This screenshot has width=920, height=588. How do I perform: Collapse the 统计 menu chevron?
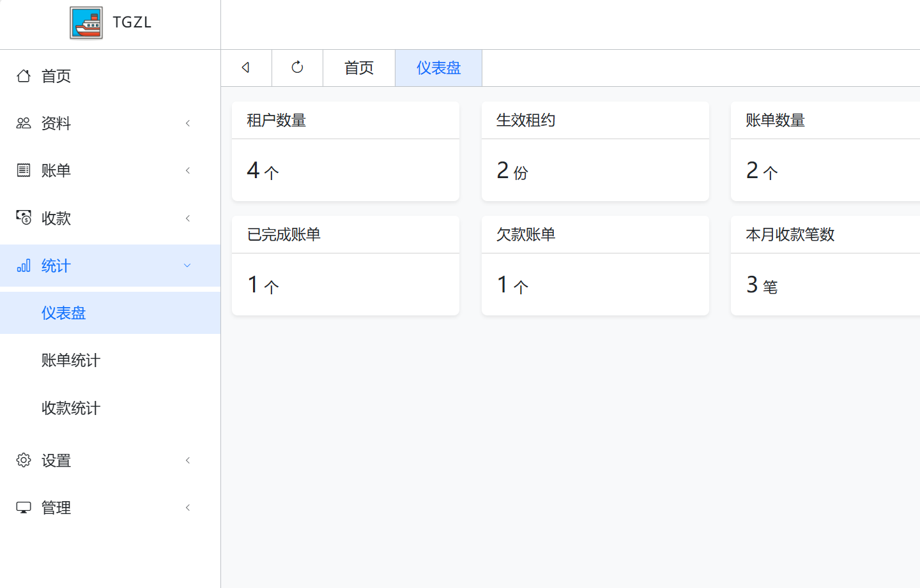187,266
